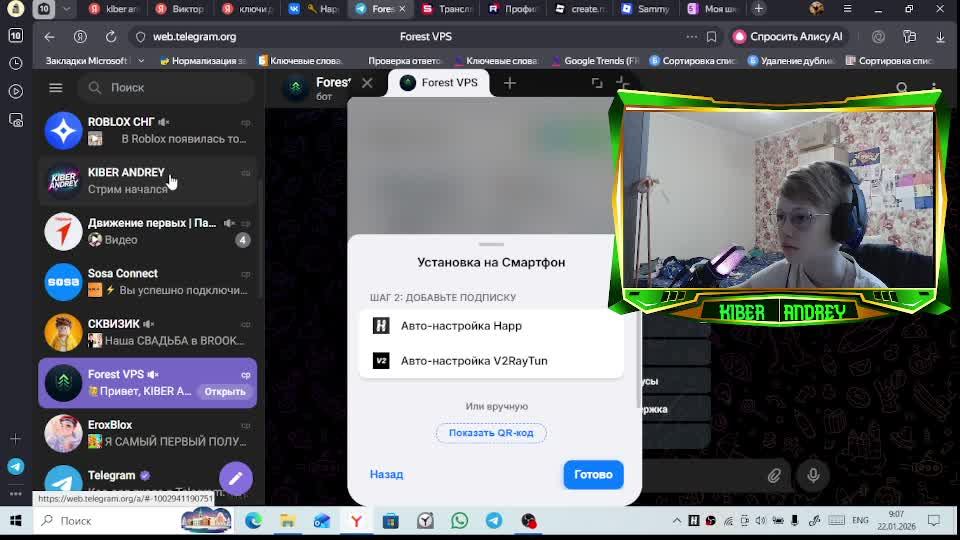Image resolution: width=960 pixels, height=540 pixels.
Task: Open the address bar three-dots menu
Action: point(692,37)
